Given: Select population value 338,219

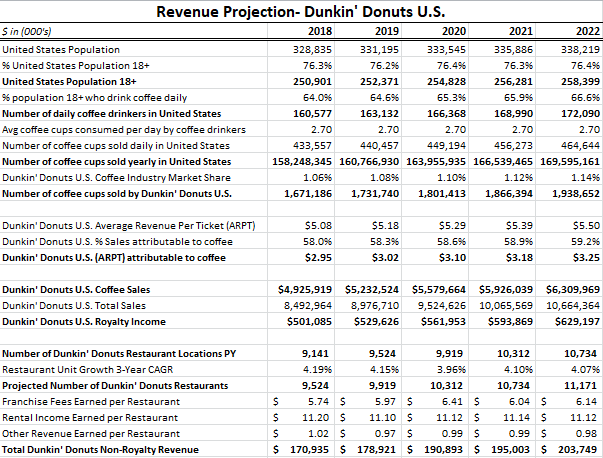Looking at the screenshot, I should click(x=580, y=50).
